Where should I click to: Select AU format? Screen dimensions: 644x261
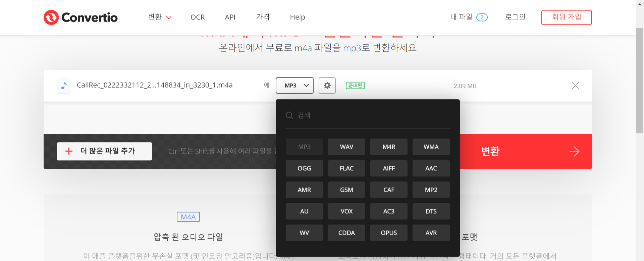pyautogui.click(x=304, y=211)
